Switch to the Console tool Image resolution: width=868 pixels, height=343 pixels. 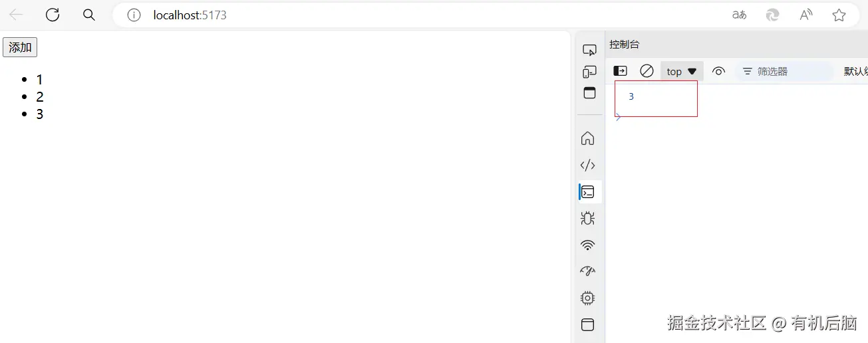coord(588,192)
